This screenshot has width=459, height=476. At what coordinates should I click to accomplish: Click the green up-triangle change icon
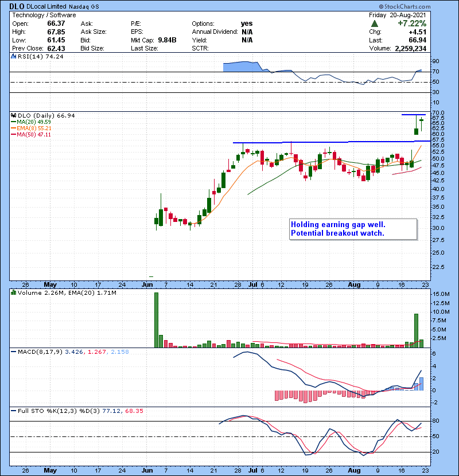375,24
